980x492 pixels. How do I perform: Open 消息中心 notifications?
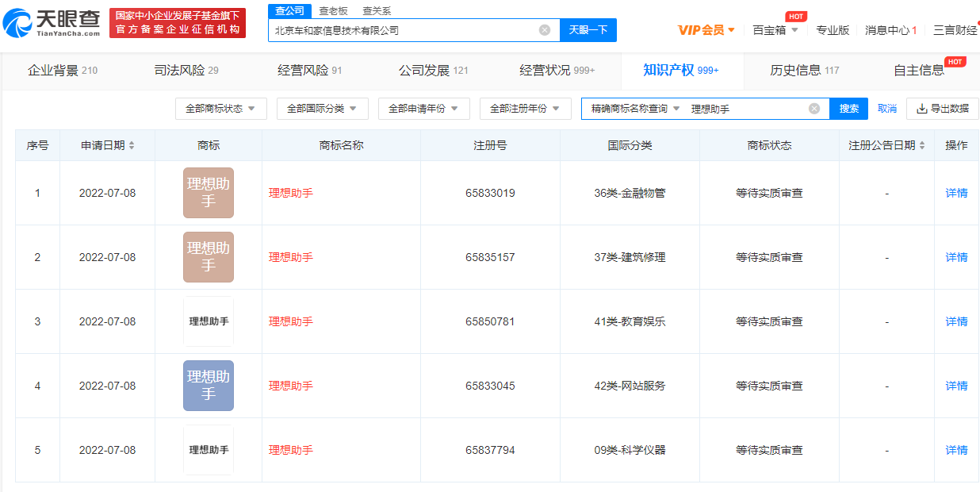[890, 30]
